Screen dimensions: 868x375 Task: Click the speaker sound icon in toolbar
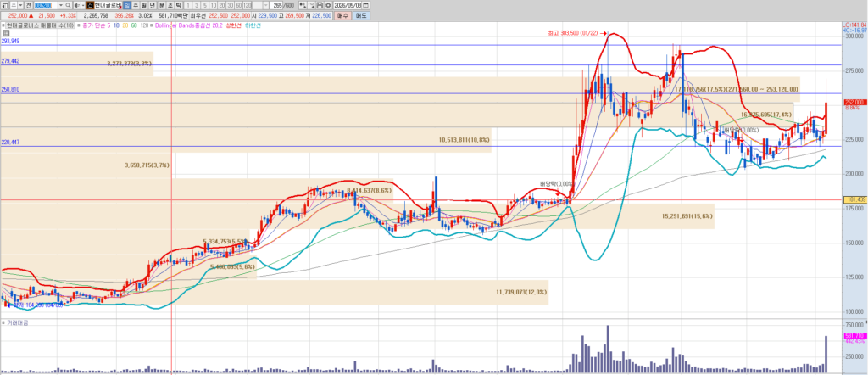(x=77, y=5)
